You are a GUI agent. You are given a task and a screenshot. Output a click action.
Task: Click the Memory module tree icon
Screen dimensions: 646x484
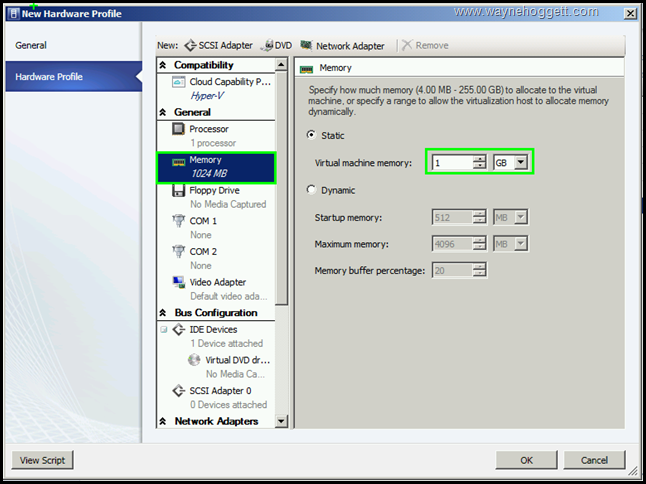point(178,162)
